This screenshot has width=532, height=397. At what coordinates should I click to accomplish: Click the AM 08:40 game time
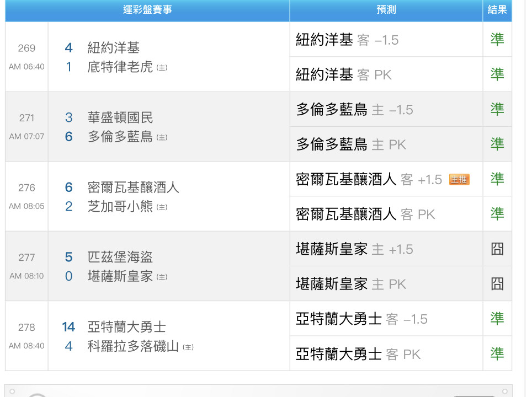tap(26, 346)
